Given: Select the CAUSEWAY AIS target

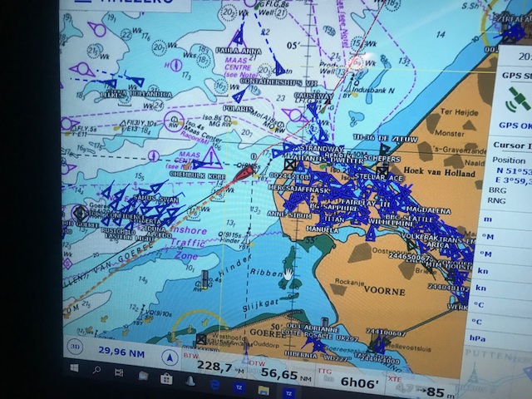Looking at the screenshot, I should pos(313,109).
